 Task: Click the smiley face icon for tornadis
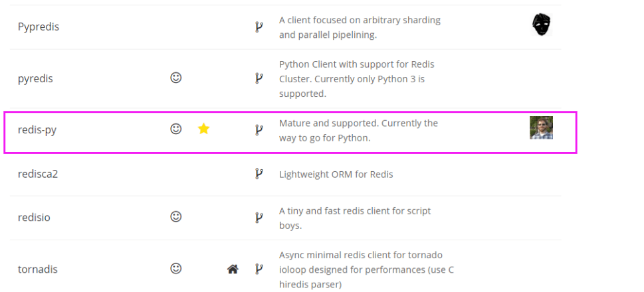(x=175, y=268)
